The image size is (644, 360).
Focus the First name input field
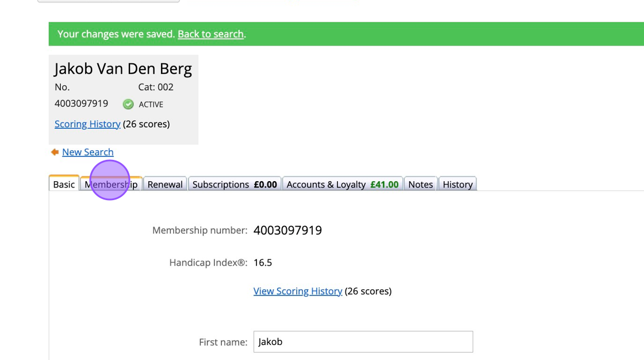363,342
